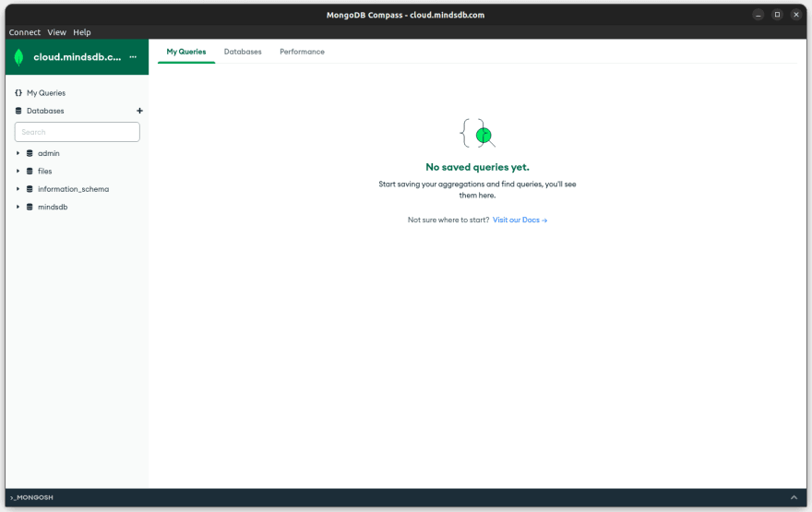812x512 pixels.
Task: Maximize the MongoDB Compass window
Action: (x=777, y=15)
